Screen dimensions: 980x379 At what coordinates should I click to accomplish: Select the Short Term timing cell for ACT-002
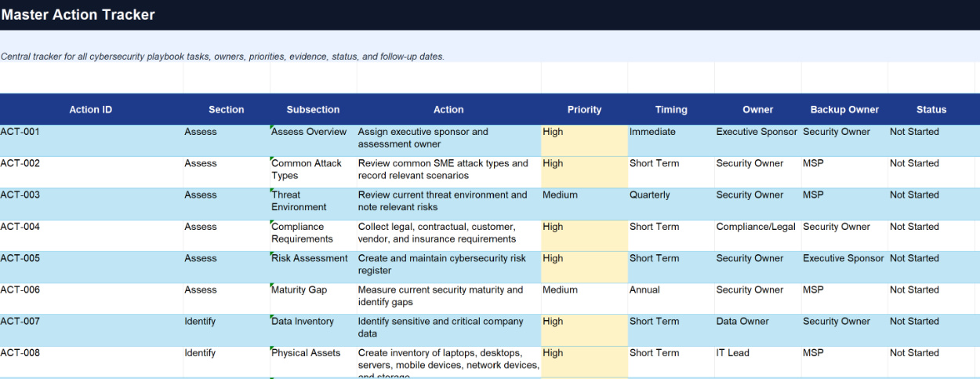click(671, 173)
